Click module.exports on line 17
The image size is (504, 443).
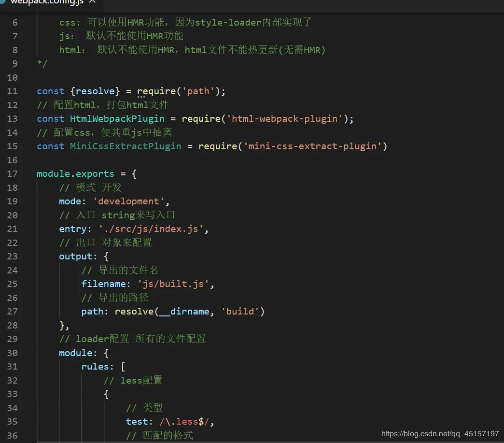click(x=75, y=174)
